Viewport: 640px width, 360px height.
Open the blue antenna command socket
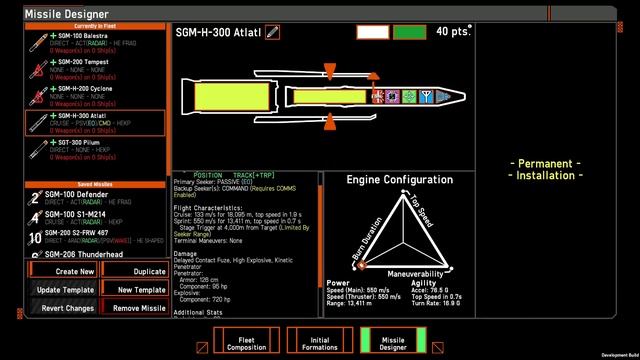pos(426,97)
